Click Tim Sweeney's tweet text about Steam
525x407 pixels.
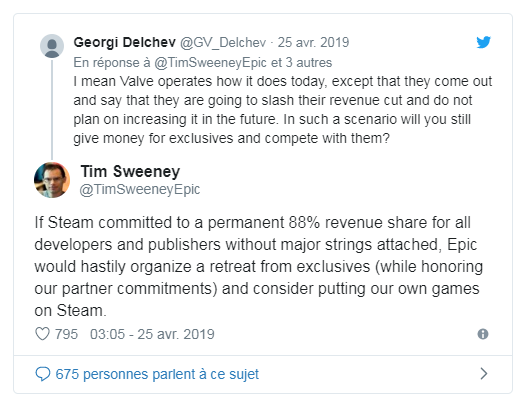click(x=258, y=266)
